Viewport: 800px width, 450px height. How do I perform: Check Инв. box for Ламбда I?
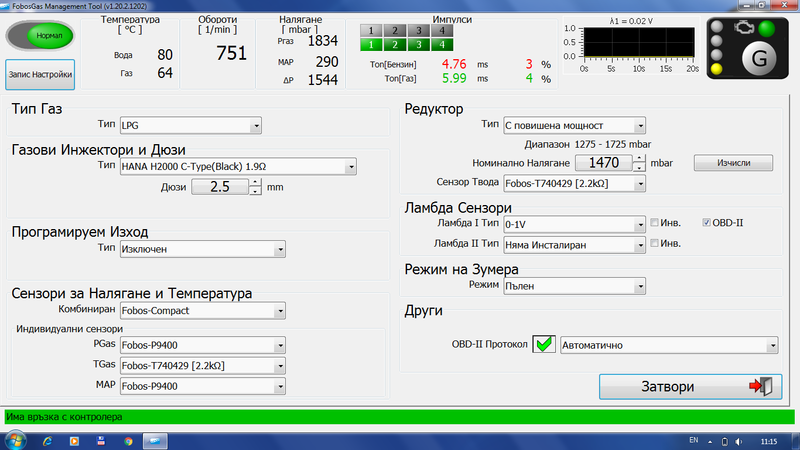click(654, 222)
